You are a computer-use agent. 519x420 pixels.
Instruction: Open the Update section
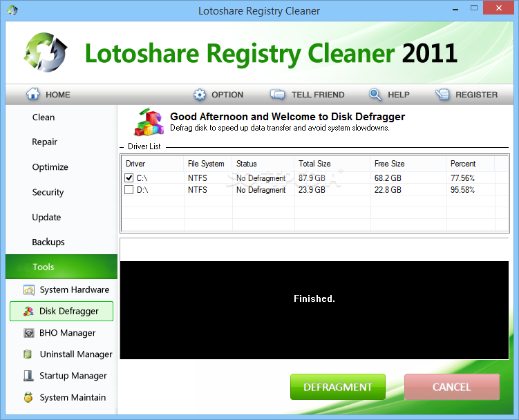pyautogui.click(x=46, y=218)
